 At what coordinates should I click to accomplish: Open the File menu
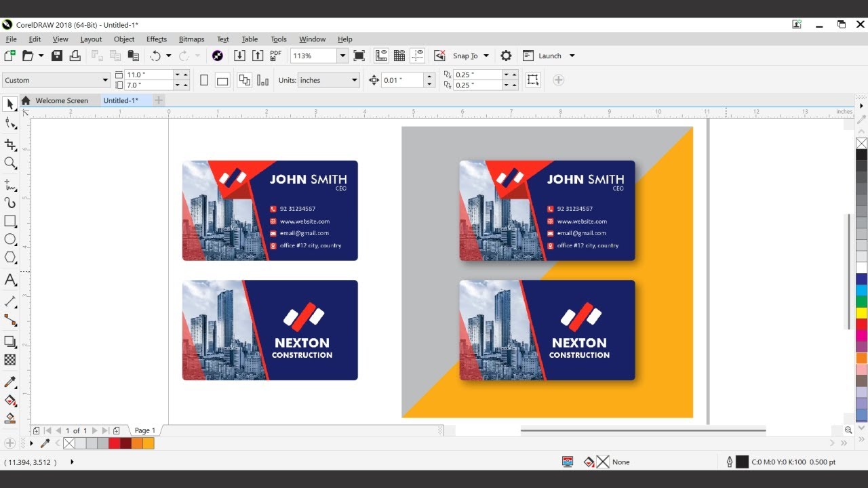tap(11, 39)
